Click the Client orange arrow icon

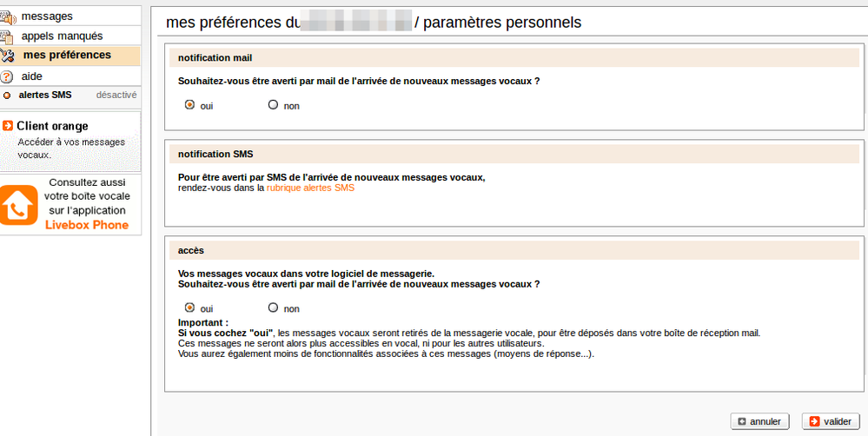coord(8,126)
